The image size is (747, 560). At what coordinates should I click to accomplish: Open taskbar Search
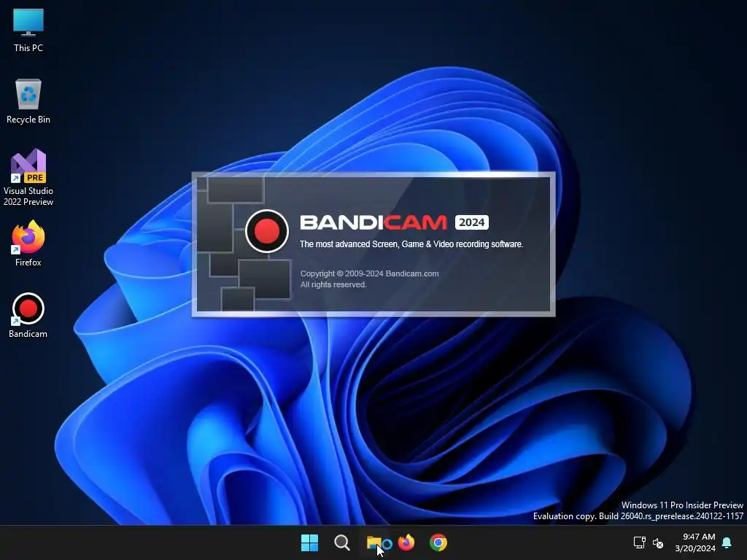coord(342,542)
